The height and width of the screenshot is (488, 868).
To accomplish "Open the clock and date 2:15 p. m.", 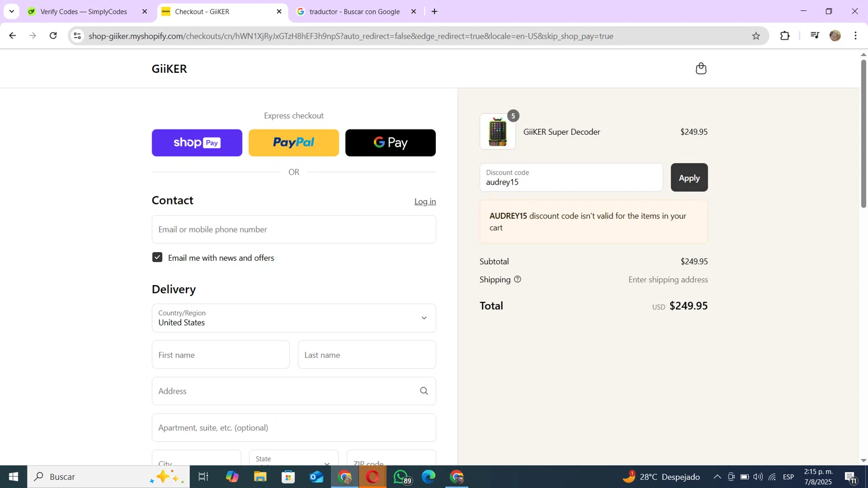I will (818, 477).
